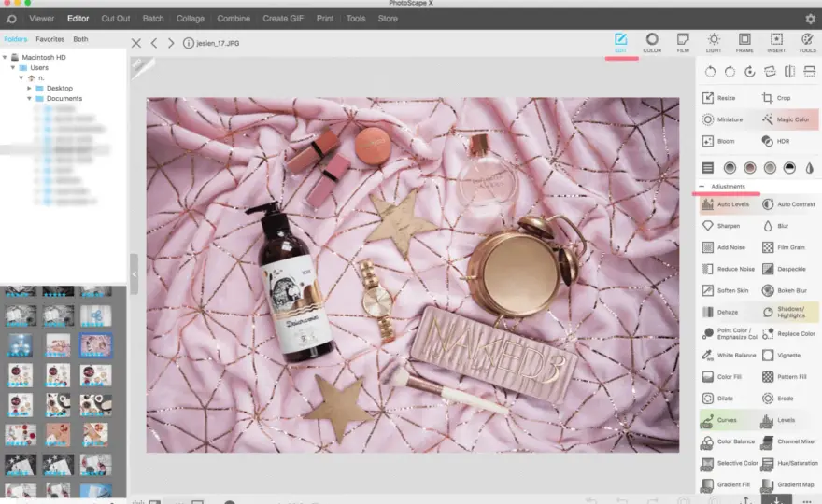Screen dimensions: 822x504
Task: Collapse the Documents folder
Action: [x=29, y=99]
